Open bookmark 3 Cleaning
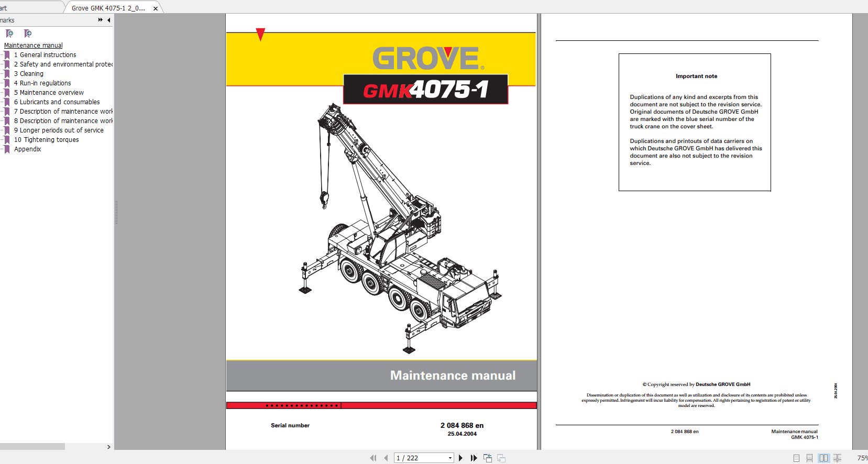This screenshot has height=464, width=868. click(x=29, y=74)
